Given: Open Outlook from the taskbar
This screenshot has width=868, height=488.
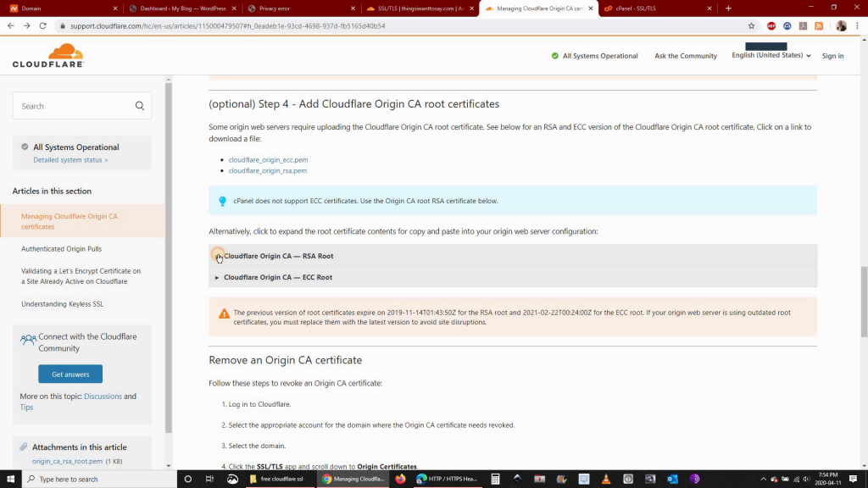Looking at the screenshot, I should coord(672,480).
